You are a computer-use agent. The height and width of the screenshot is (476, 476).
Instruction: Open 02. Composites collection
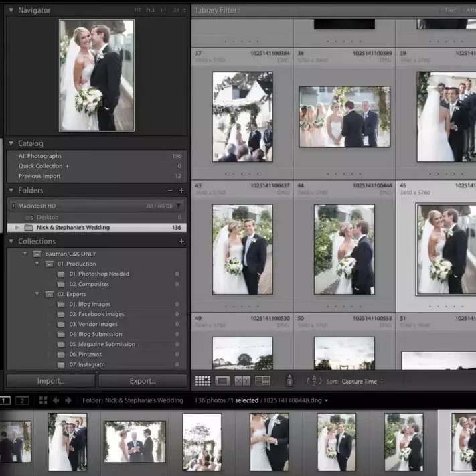89,284
